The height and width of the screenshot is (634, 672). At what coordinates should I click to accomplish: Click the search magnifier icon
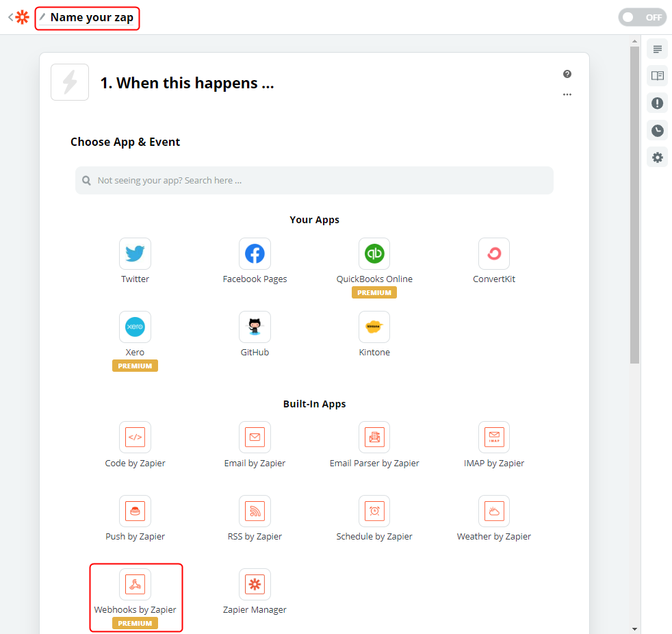point(86,181)
